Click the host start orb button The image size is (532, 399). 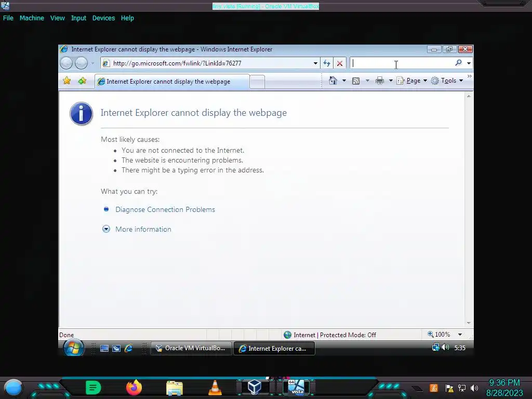14,388
